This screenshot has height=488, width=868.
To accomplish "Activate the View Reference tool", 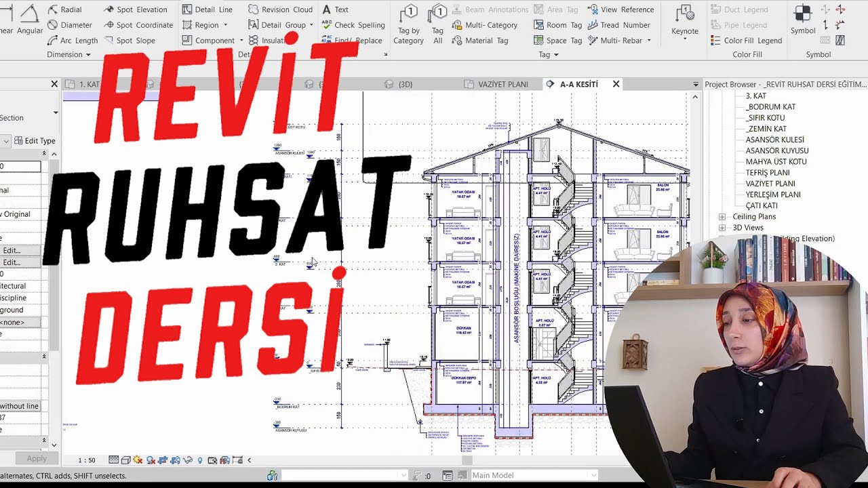I will [620, 9].
